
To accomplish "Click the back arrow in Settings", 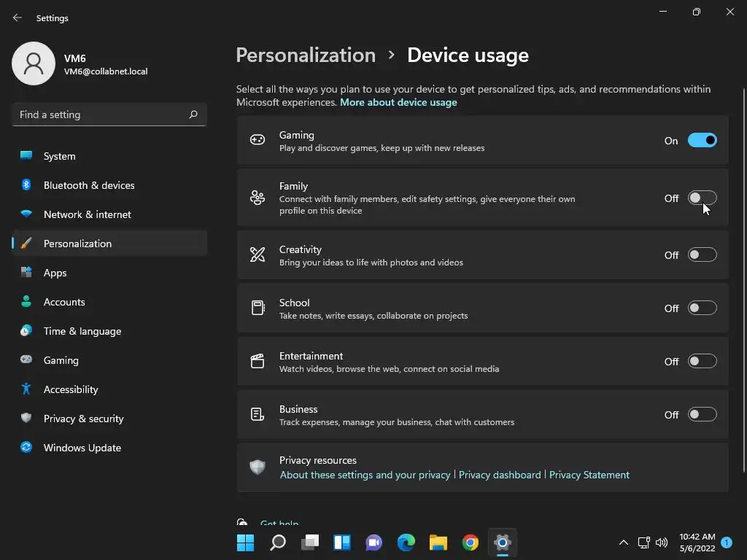I will (x=18, y=17).
